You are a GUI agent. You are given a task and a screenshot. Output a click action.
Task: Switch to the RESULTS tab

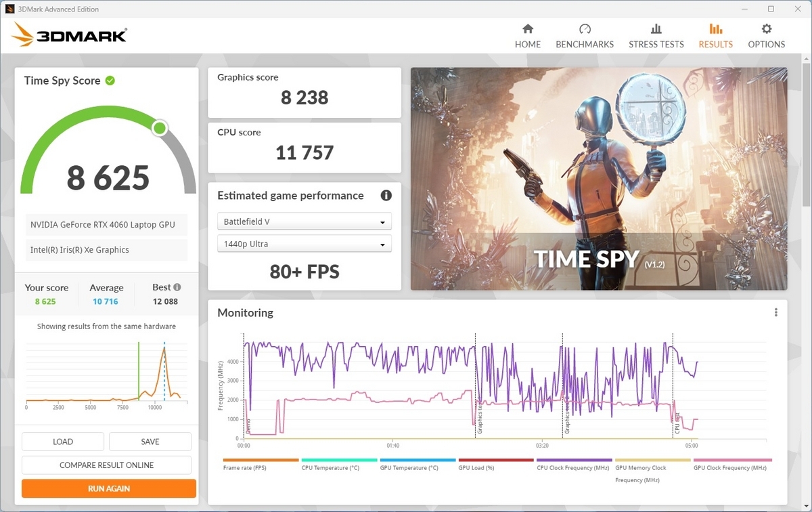[716, 36]
